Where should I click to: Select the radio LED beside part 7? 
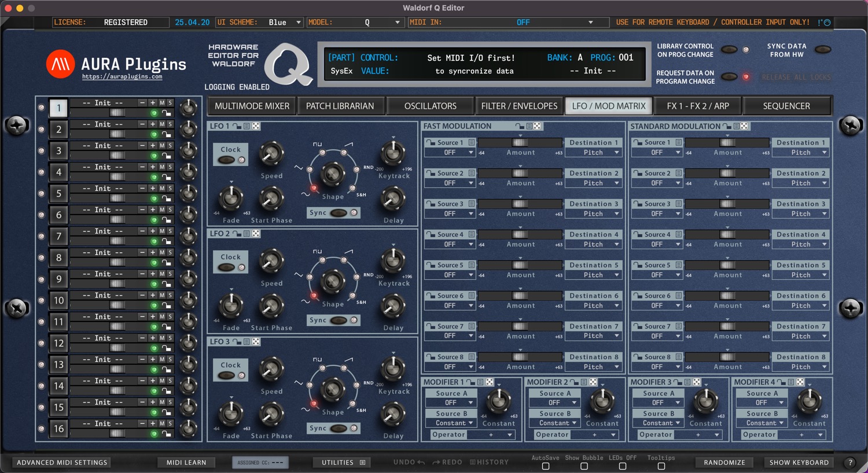point(41,236)
